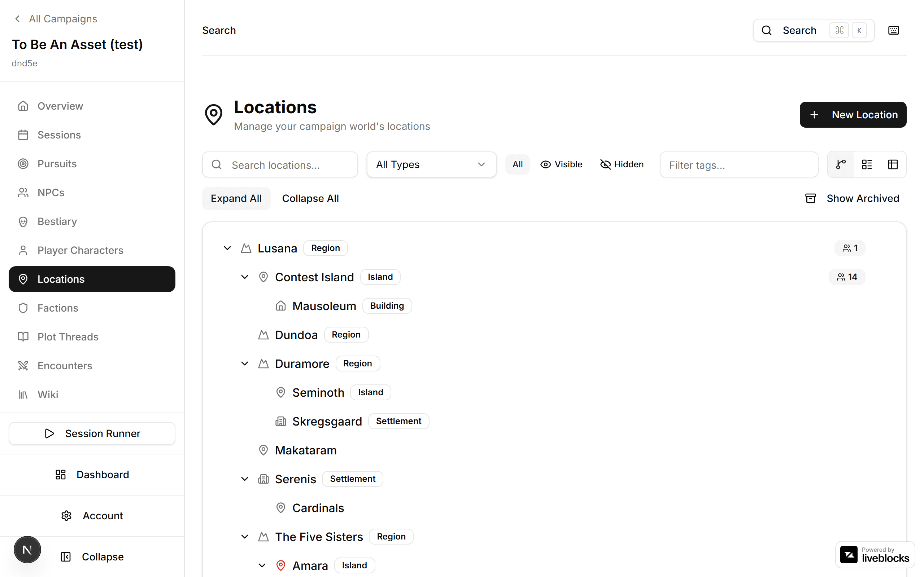Switch to table view of locations
The image size is (924, 577).
[x=893, y=164]
